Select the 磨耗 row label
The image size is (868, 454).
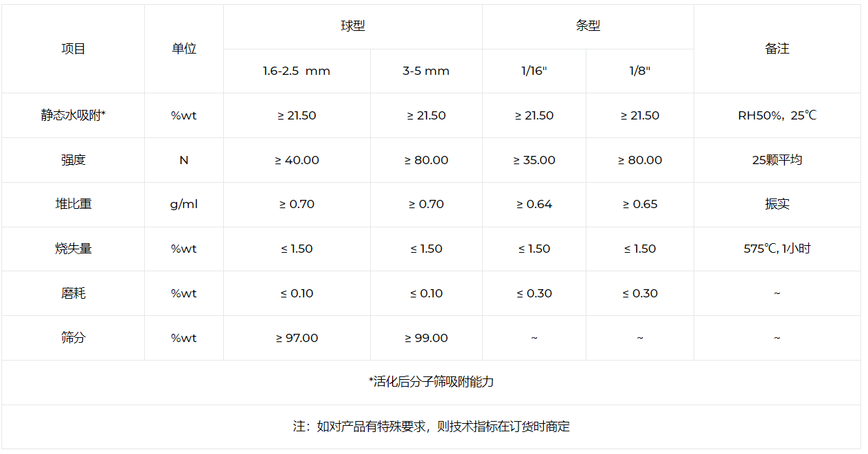tap(73, 293)
